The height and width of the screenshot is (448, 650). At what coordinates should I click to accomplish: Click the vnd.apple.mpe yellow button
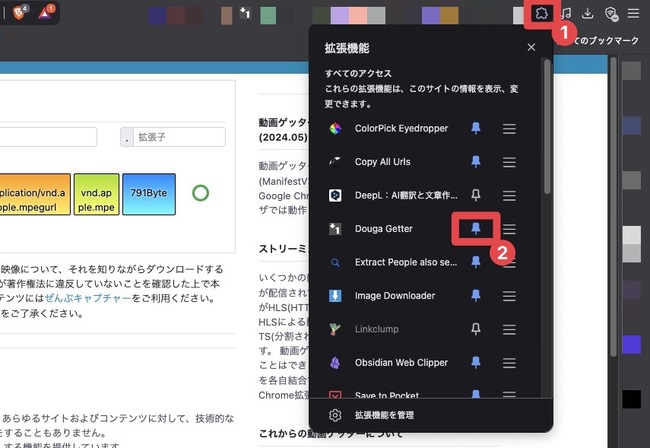click(96, 194)
